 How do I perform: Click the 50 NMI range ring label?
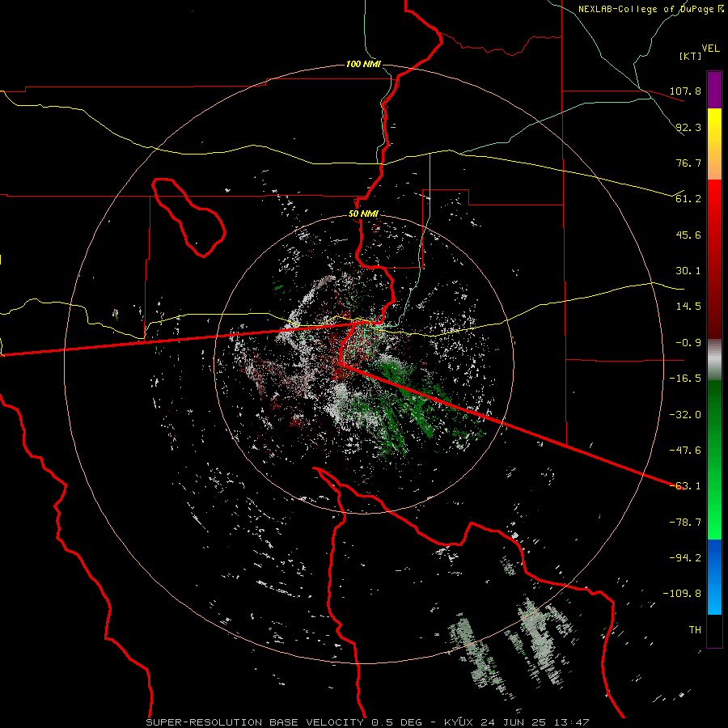point(363,214)
